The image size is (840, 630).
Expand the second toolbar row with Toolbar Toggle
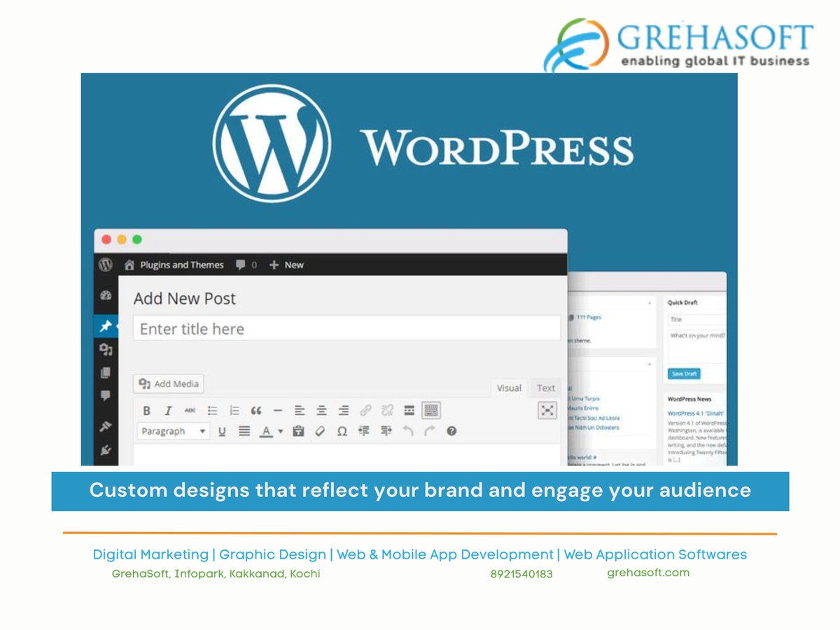tap(430, 409)
